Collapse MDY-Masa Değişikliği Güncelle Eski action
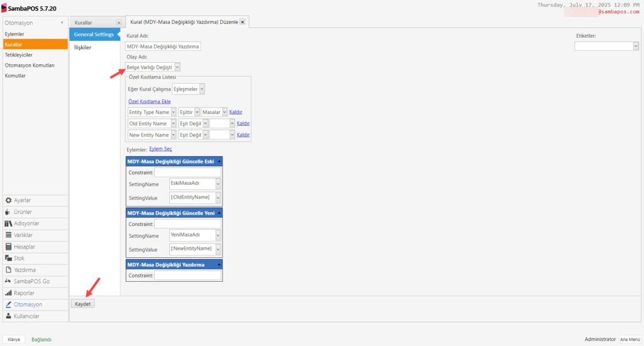Image resolution: width=644 pixels, height=346 pixels. point(219,162)
